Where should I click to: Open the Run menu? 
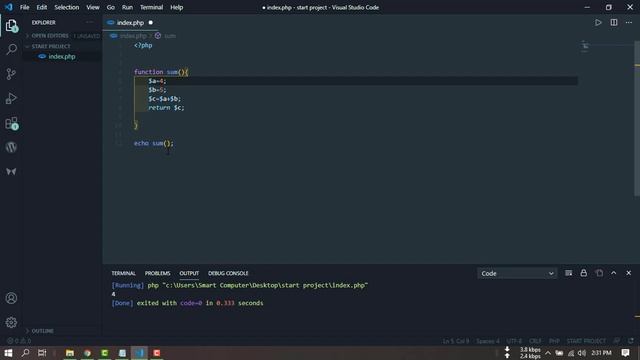point(127,7)
